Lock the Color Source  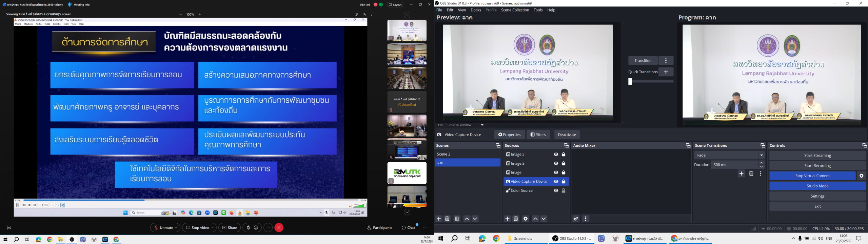(564, 191)
